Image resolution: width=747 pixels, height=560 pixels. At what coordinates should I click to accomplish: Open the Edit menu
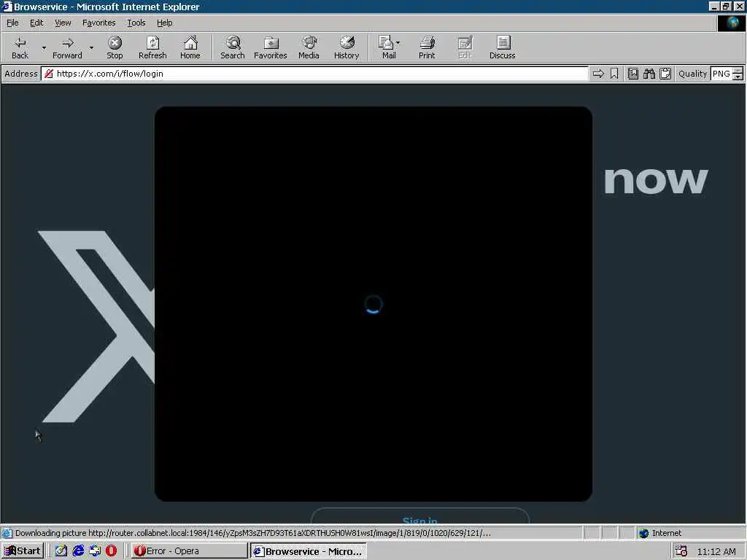(x=36, y=23)
